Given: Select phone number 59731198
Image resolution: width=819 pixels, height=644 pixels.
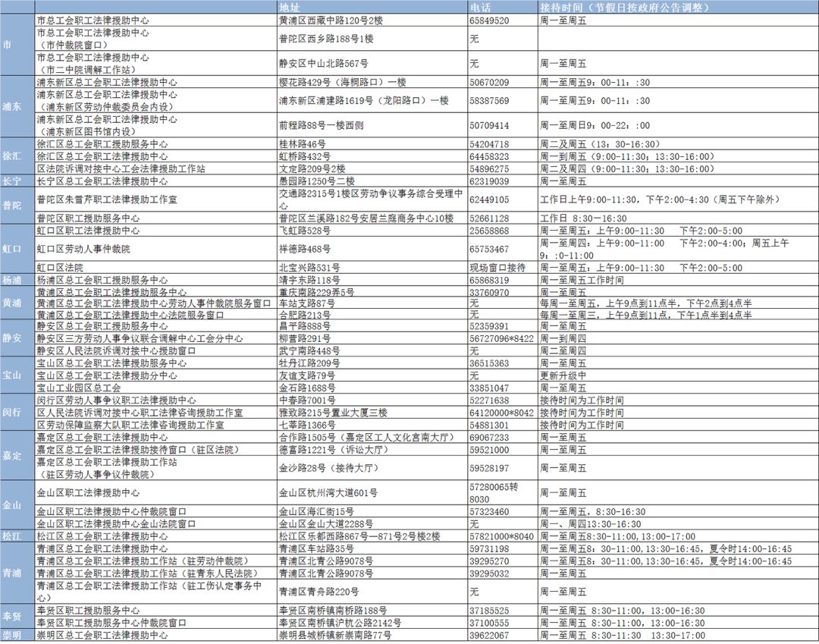Looking at the screenshot, I should pyautogui.click(x=489, y=549).
